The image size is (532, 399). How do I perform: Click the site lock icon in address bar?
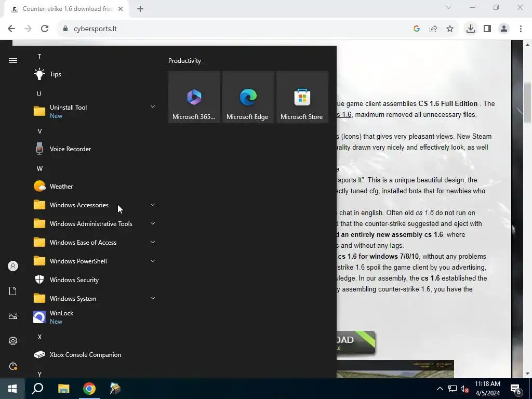tap(65, 29)
